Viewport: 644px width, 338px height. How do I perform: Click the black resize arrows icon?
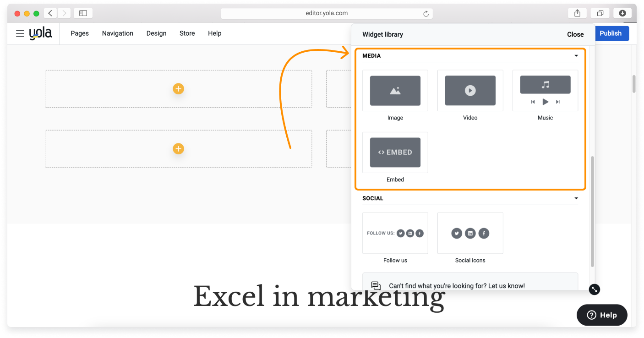coord(594,289)
